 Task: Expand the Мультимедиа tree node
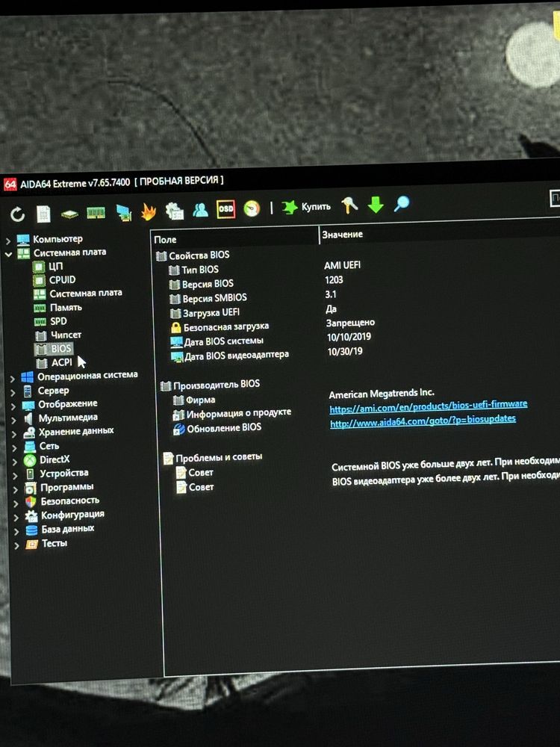(13, 420)
